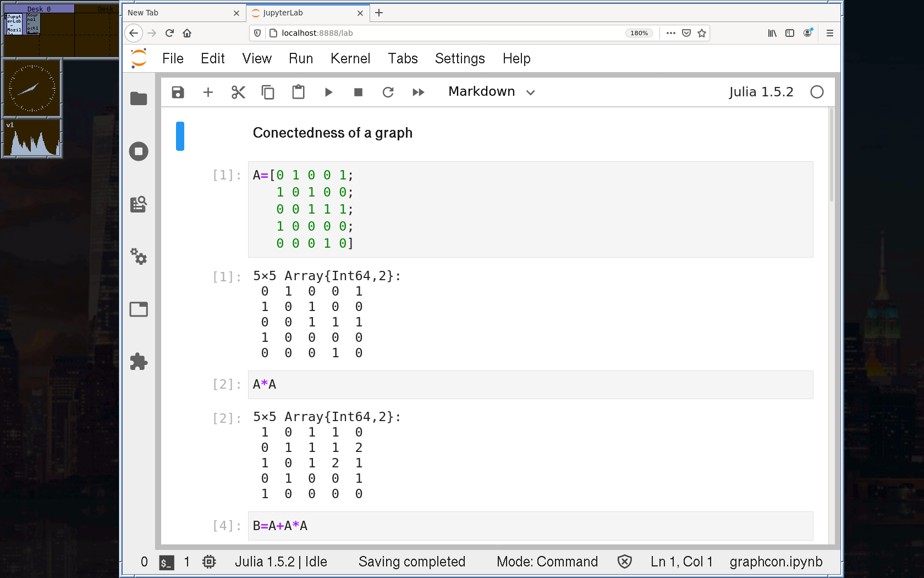The image size is (924, 578).
Task: Open the property inspector gears panel
Action: (x=139, y=257)
